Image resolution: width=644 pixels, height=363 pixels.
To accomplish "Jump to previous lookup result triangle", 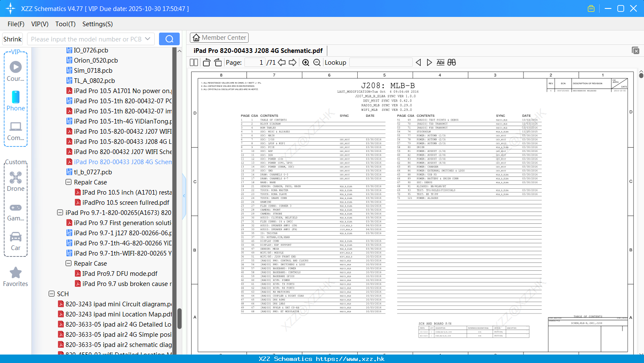I will (x=418, y=63).
